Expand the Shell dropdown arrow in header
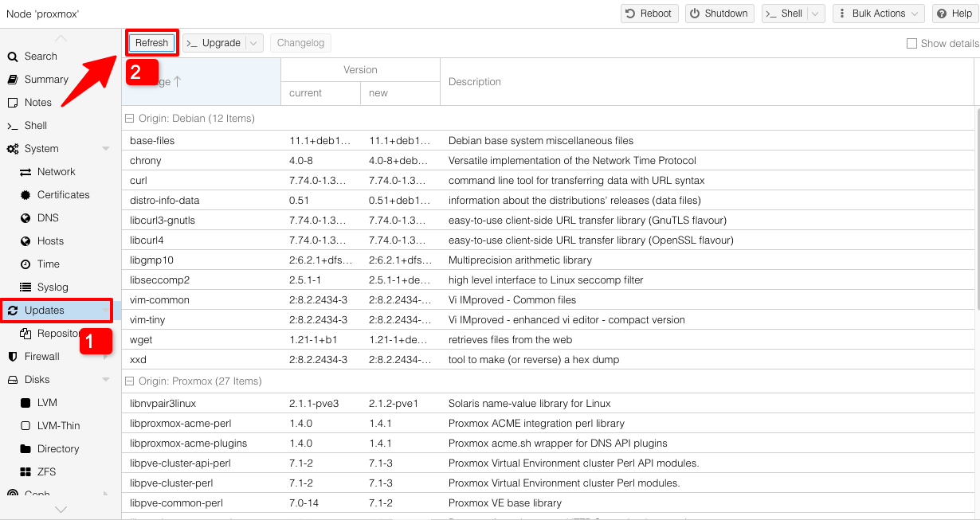Viewport: 980px width, 520px height. coord(815,14)
